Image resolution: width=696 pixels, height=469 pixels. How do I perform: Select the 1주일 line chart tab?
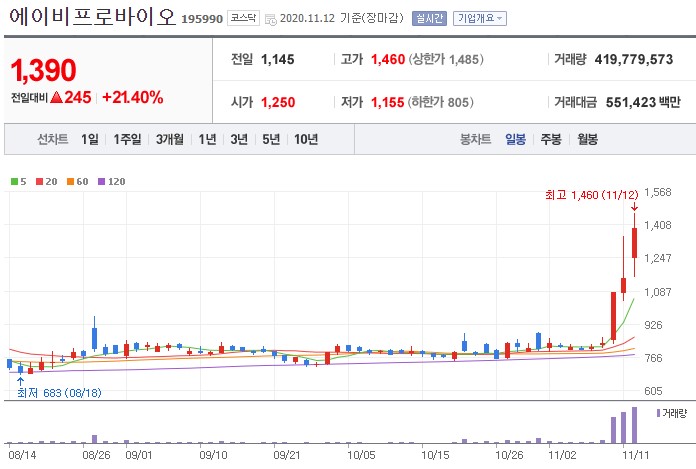[127, 139]
